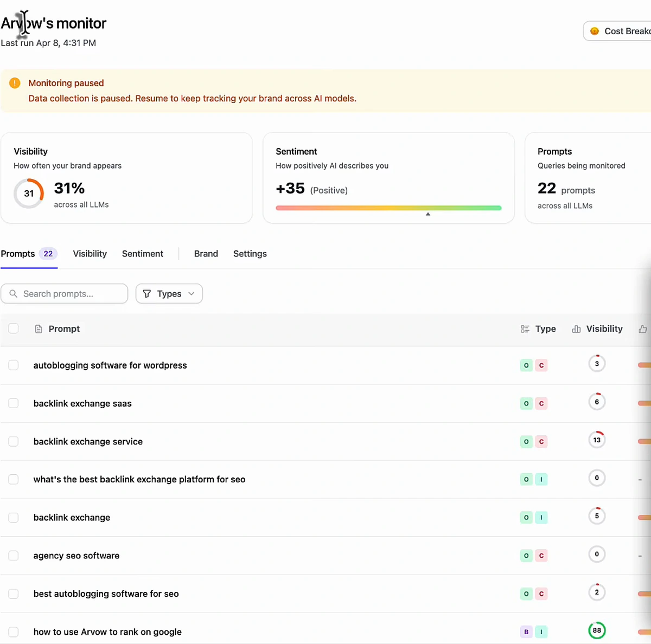Click the 22 count badge on Prompts tab

click(48, 254)
